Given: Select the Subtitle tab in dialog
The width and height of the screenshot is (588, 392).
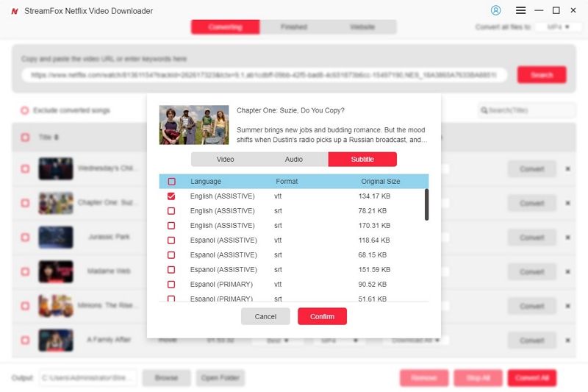Looking at the screenshot, I should point(362,160).
